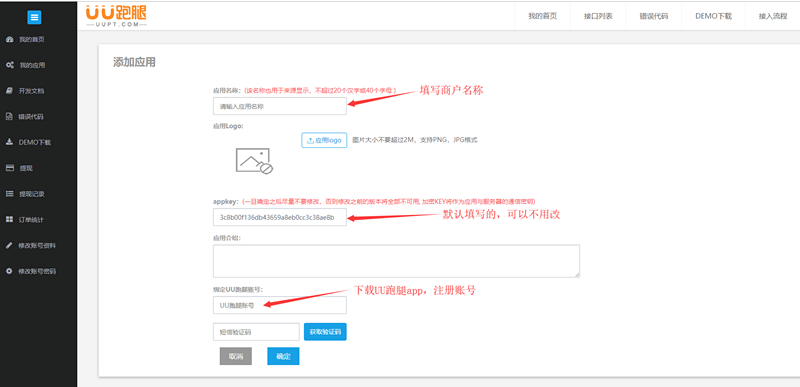Select DEMO下载 text in the sidebar

point(35,143)
